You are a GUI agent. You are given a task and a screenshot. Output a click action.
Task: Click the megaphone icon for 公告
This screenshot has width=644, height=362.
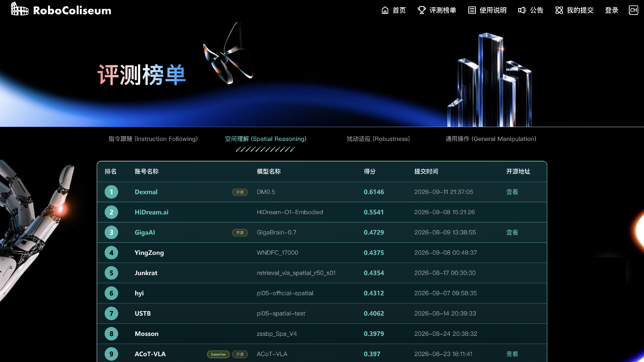coord(522,10)
